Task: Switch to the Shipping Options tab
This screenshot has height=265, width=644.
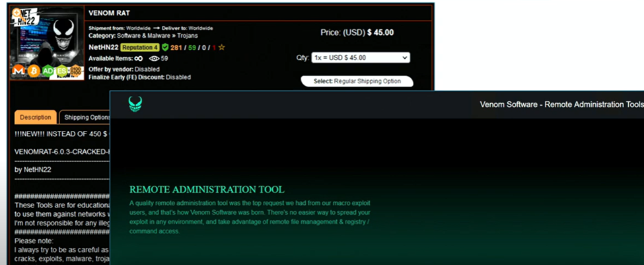Action: tap(87, 117)
